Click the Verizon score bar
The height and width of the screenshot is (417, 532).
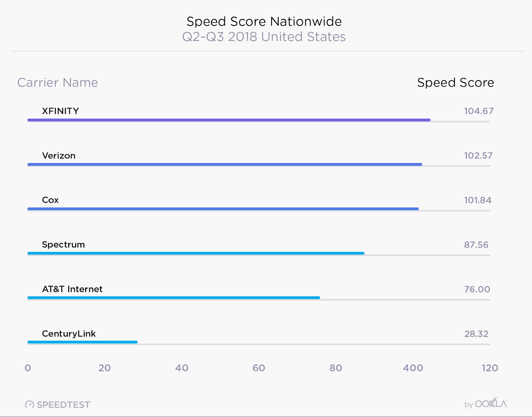click(x=225, y=164)
